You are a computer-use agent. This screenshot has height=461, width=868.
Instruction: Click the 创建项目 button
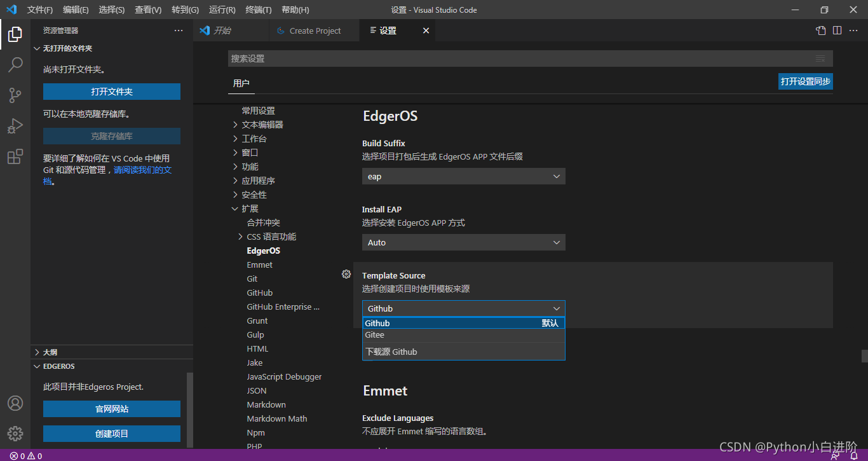[112, 434]
